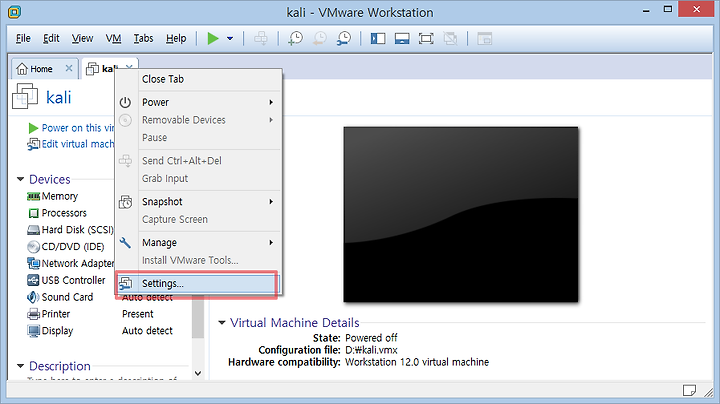Select the CD/DVD (IDE) device
This screenshot has height=404, width=720.
(x=66, y=247)
